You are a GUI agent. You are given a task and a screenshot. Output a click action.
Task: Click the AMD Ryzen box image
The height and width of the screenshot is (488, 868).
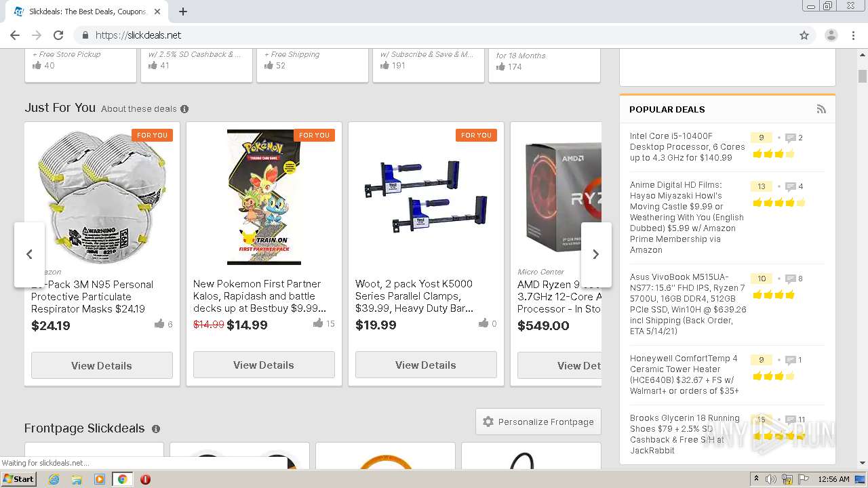[x=563, y=197]
